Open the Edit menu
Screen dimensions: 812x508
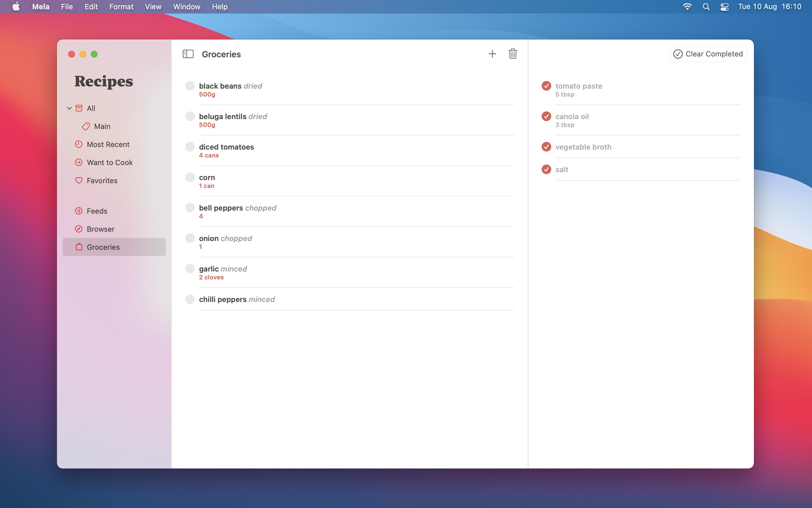coord(91,7)
